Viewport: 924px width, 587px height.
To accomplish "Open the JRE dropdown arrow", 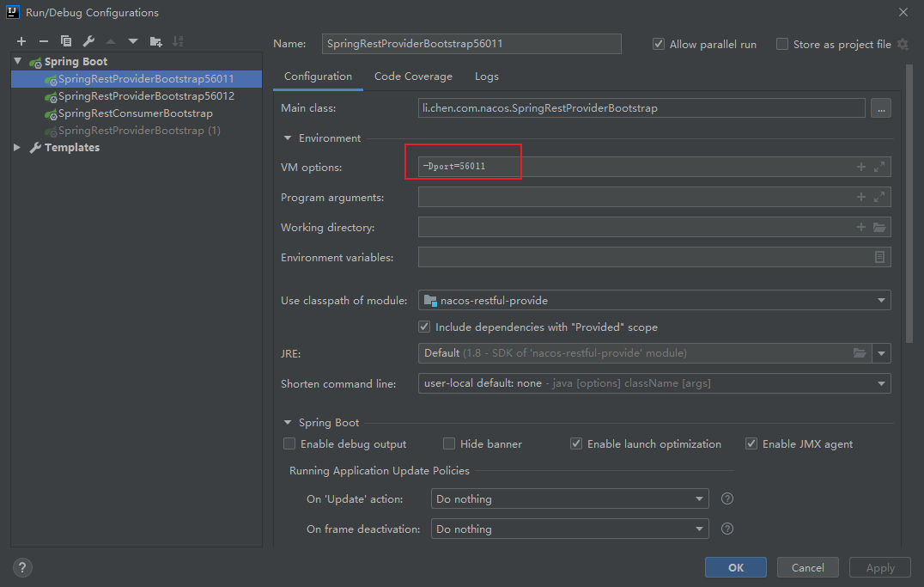I will point(882,353).
